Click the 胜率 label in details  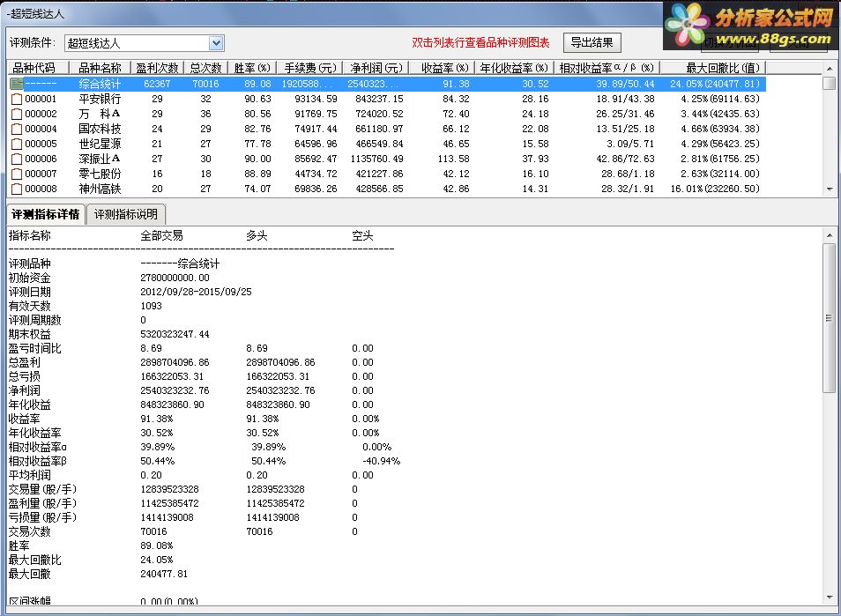(x=19, y=545)
